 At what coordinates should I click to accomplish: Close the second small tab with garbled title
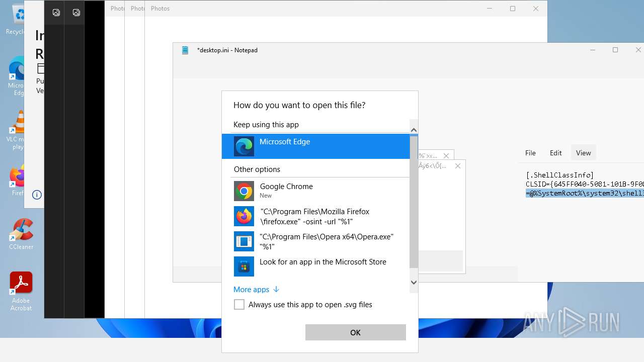457,166
